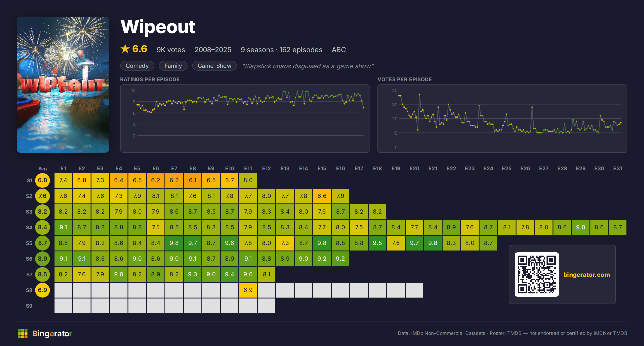Click the E31 column header

617,169
